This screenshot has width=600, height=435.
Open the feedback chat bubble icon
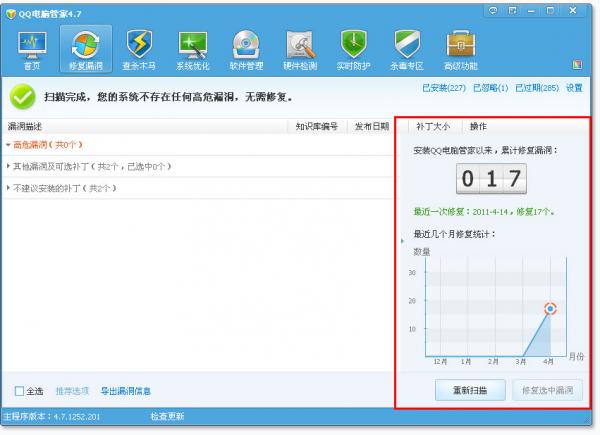point(493,10)
